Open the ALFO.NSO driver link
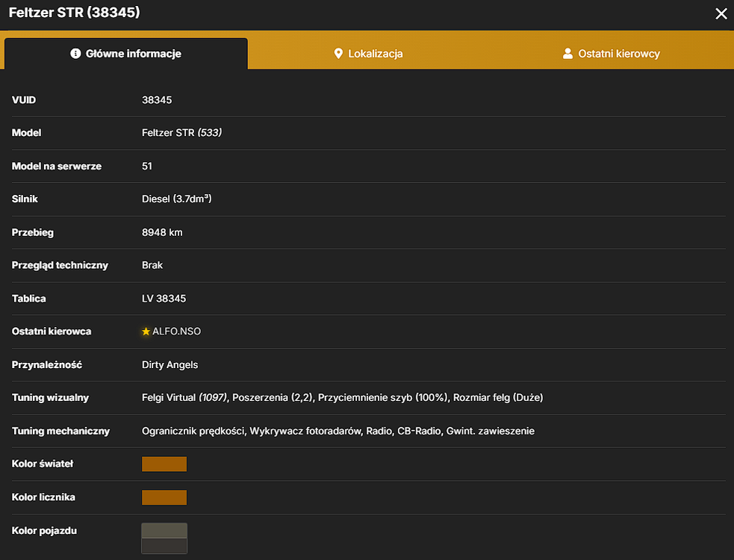Image resolution: width=734 pixels, height=560 pixels. coord(176,332)
